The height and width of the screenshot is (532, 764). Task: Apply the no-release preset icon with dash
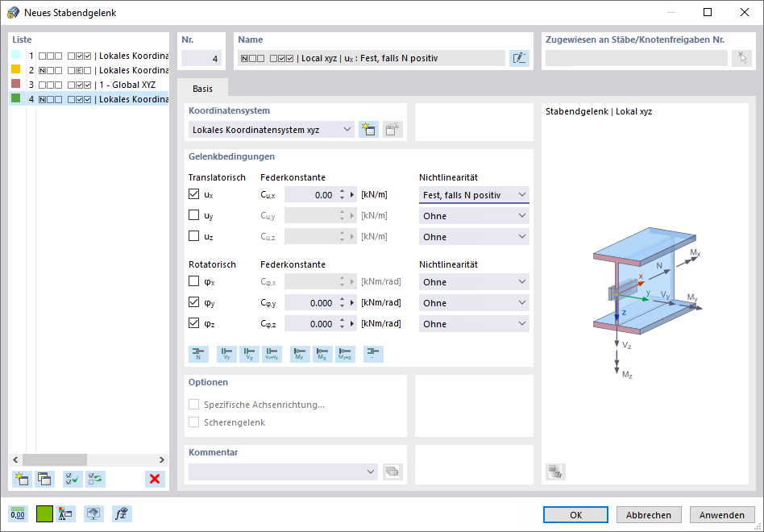[373, 354]
